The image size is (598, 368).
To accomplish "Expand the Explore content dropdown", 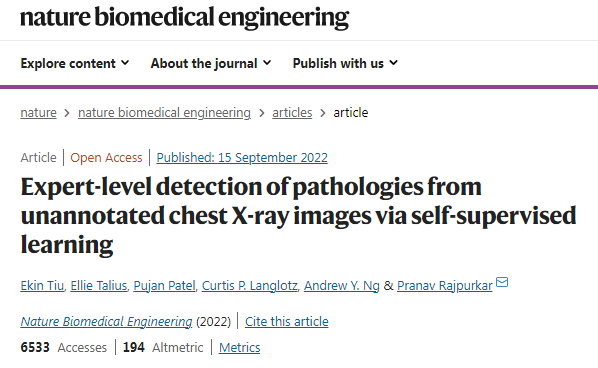I will tap(75, 63).
